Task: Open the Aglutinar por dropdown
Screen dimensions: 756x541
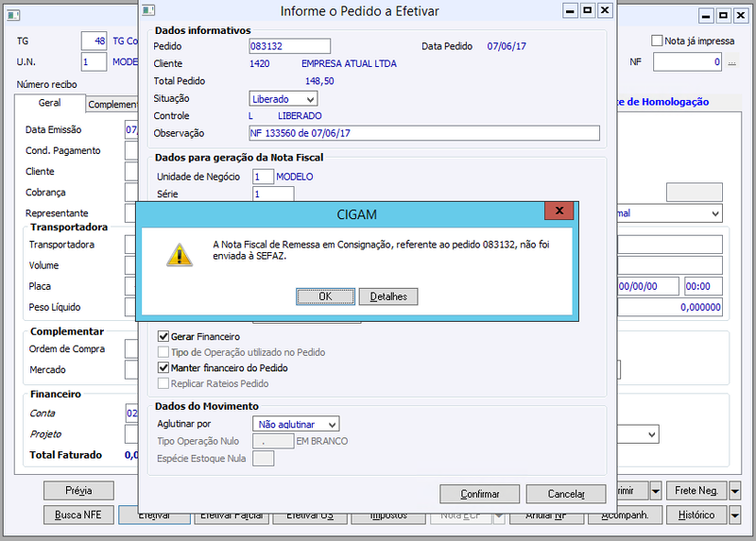Action: tap(332, 425)
